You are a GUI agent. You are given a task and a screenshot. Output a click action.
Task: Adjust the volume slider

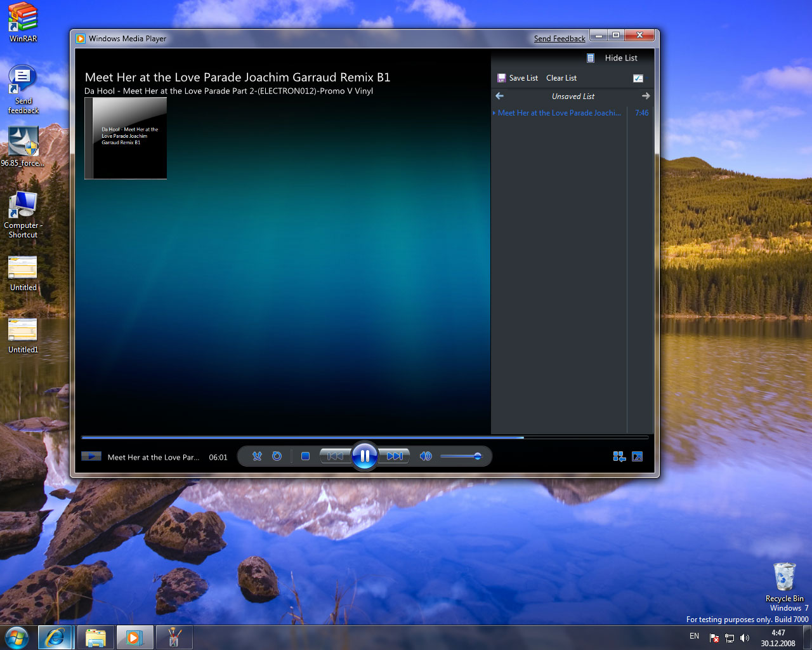(x=461, y=456)
